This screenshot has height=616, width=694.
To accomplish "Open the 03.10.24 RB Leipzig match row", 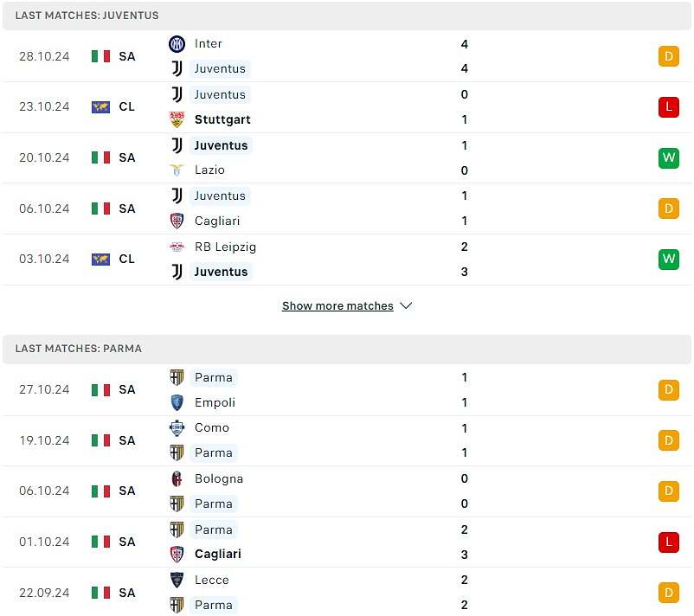I will click(x=347, y=260).
